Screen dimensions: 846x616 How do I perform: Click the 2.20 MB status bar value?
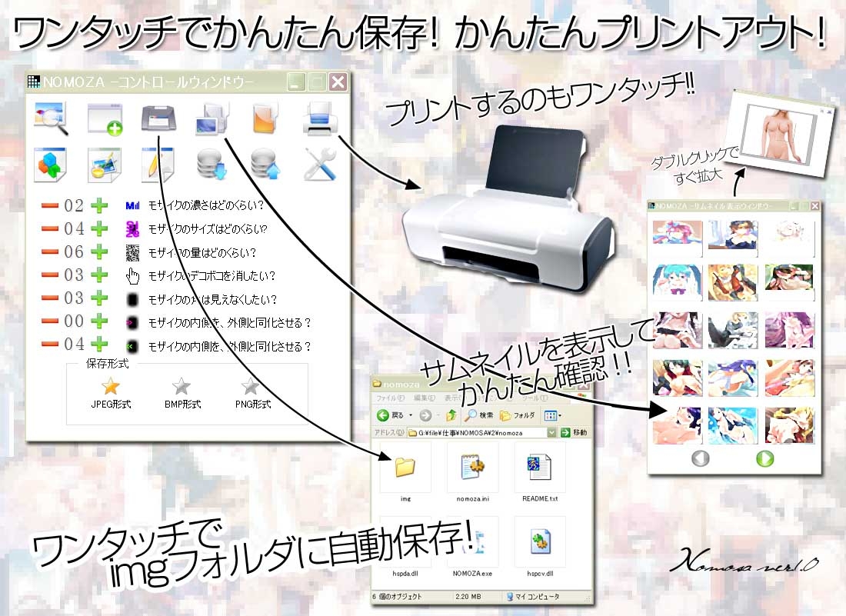468,597
